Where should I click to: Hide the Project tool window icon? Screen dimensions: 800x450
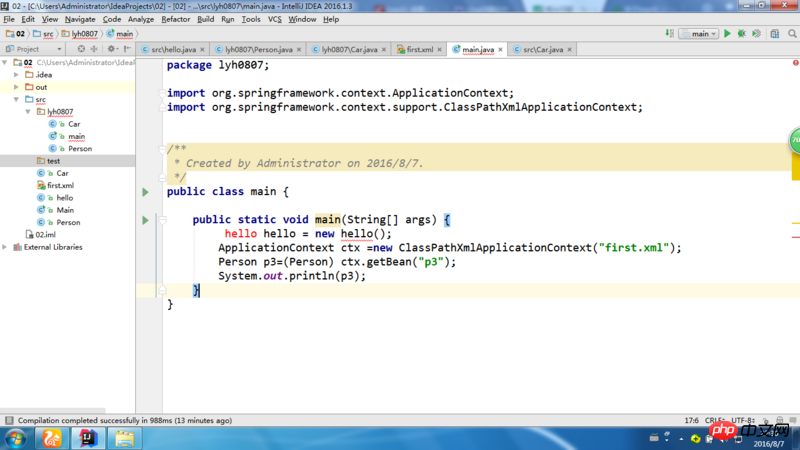(x=128, y=49)
